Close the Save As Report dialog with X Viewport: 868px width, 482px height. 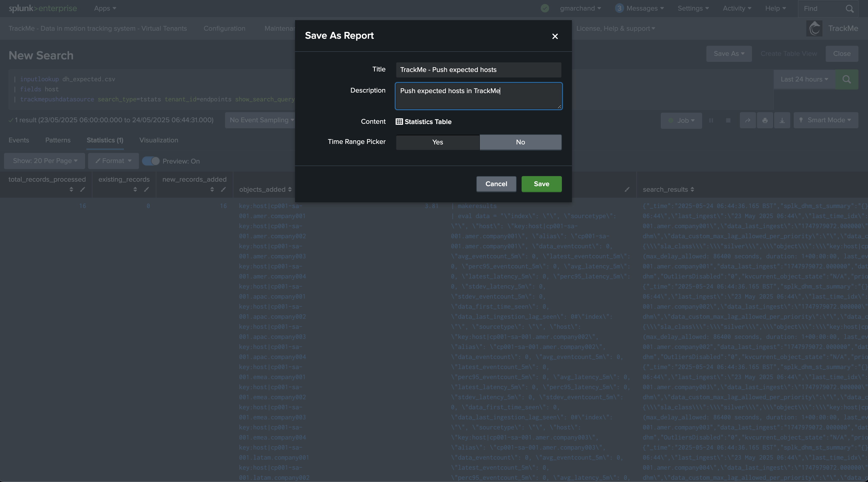(x=555, y=36)
